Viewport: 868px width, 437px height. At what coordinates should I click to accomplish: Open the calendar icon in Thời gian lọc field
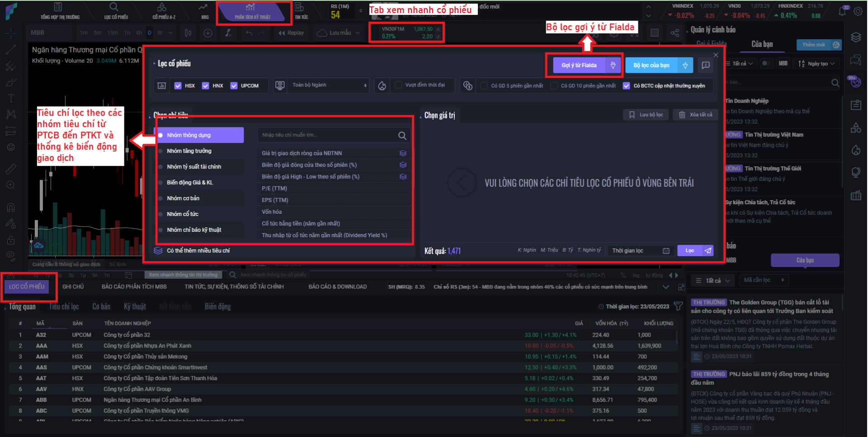[666, 251]
